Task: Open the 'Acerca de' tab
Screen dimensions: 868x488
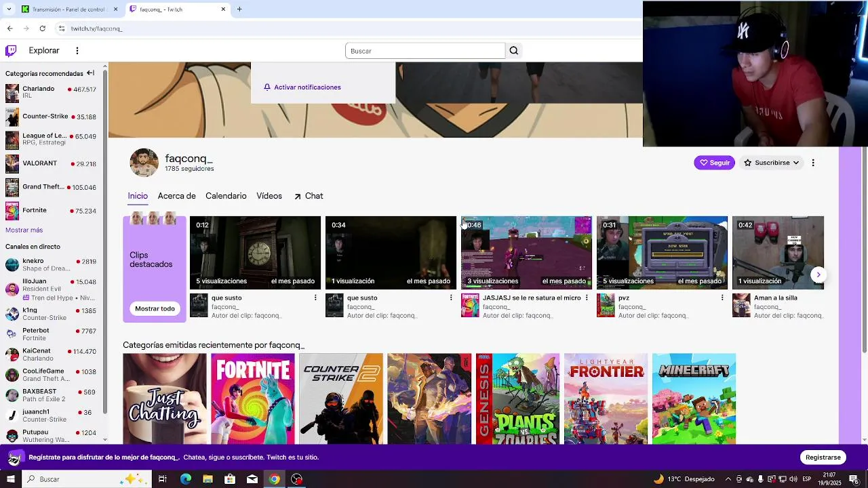Action: pyautogui.click(x=176, y=196)
